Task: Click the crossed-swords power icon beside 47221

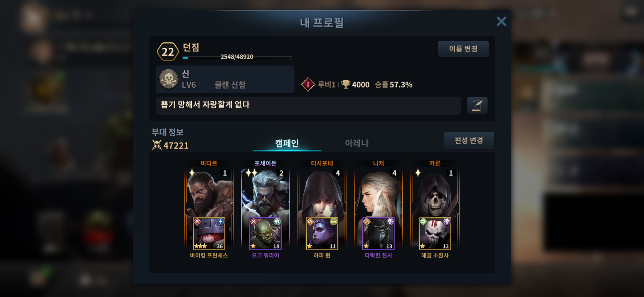Action: (x=157, y=145)
